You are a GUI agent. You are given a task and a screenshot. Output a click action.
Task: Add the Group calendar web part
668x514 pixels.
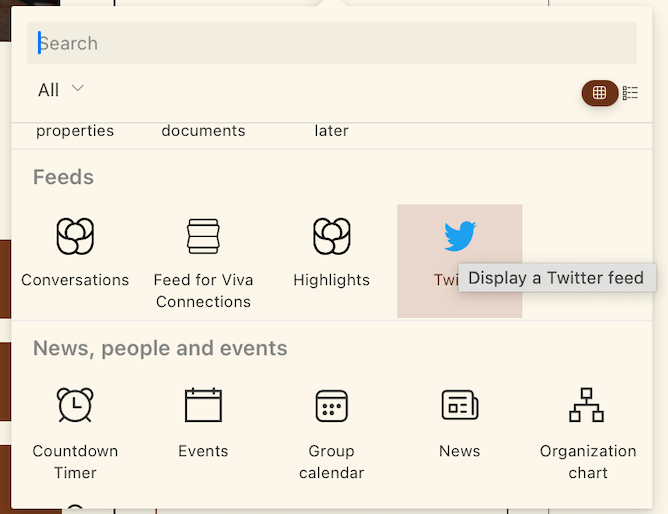pos(331,433)
